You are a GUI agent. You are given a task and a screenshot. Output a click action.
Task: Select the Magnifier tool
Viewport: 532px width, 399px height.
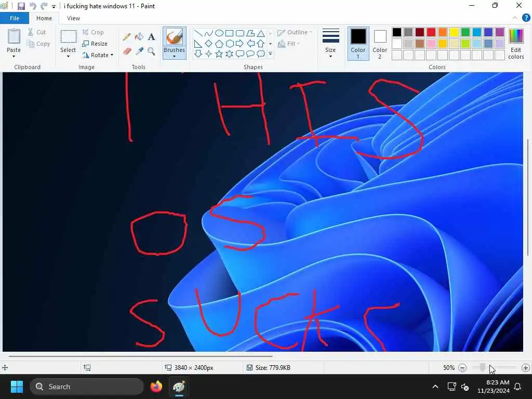[151, 51]
